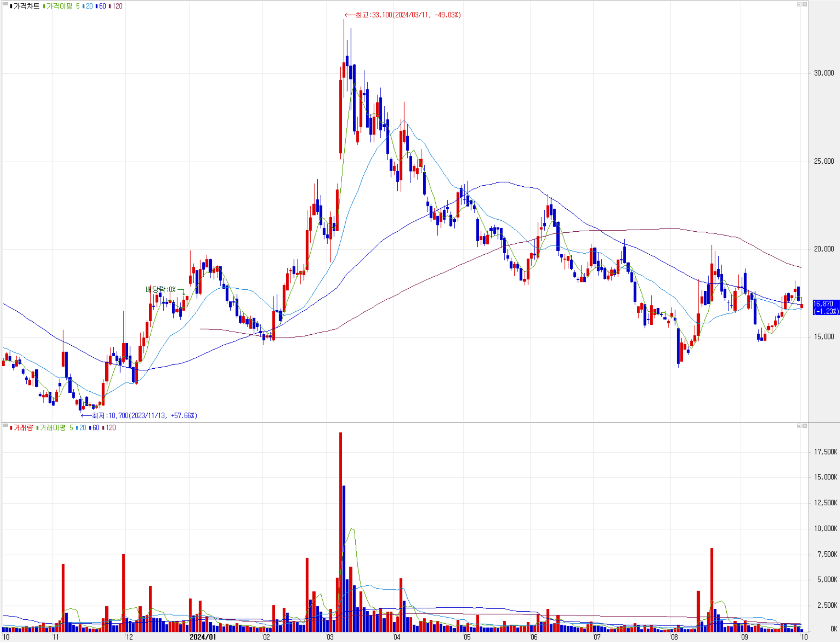This screenshot has height=642, width=840.
Task: Click the 배당락:0% dividend marker label
Action: (160, 289)
